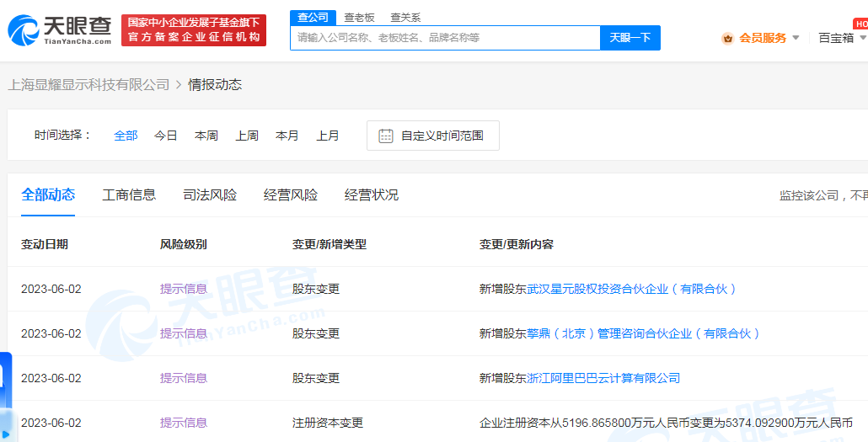Click 2023-06-02 date in 武汉星元 row
The image size is (868, 442).
click(51, 289)
